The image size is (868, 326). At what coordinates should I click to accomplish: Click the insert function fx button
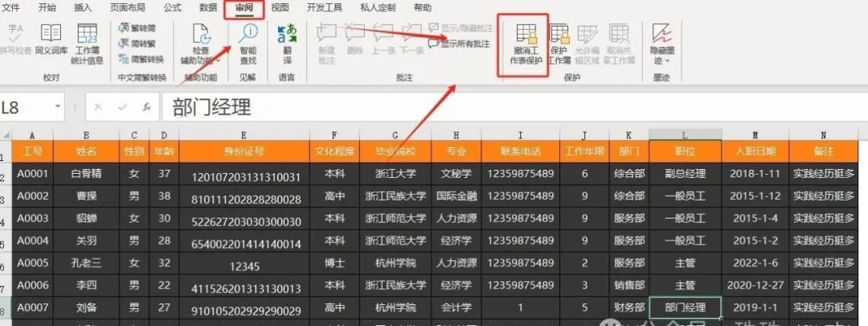click(147, 107)
